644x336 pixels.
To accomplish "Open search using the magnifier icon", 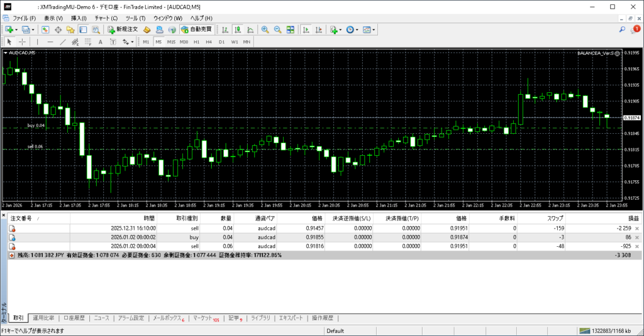I will pos(622,30).
